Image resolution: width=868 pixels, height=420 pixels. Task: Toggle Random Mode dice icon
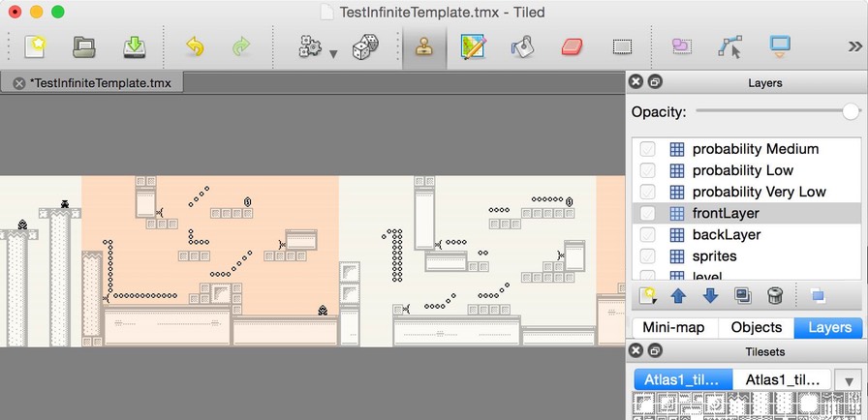pos(365,47)
